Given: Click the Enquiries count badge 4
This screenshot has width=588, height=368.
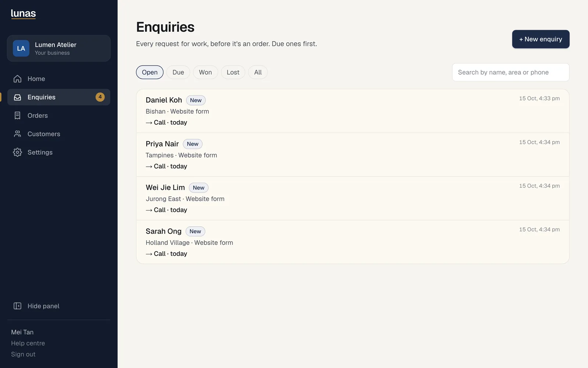Looking at the screenshot, I should coord(100,97).
